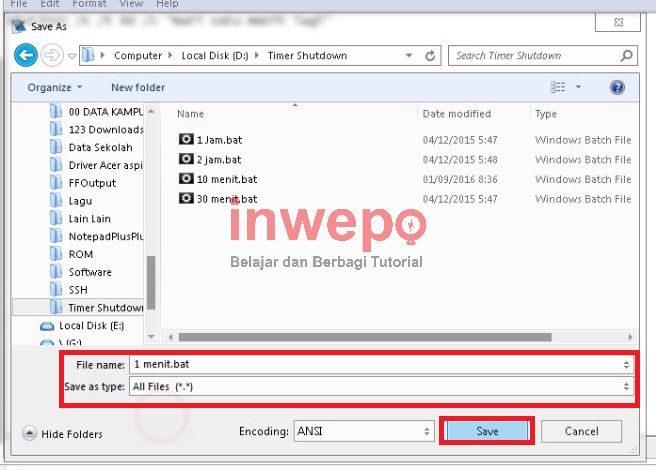This screenshot has width=656, height=470.
Task: Select FFOutput folder
Action: tap(83, 183)
